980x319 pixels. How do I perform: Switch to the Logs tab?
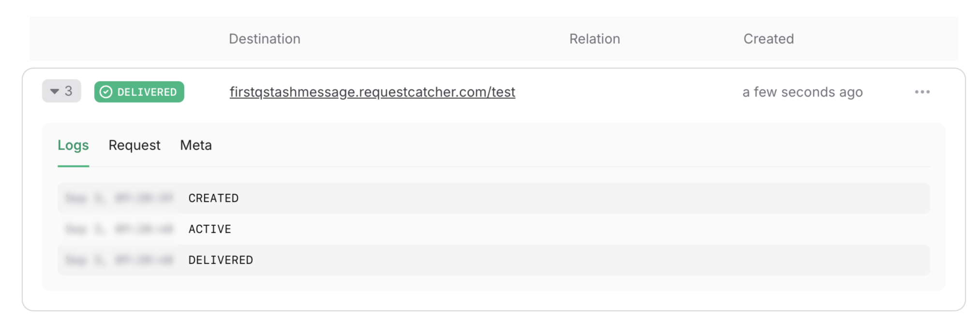[73, 145]
